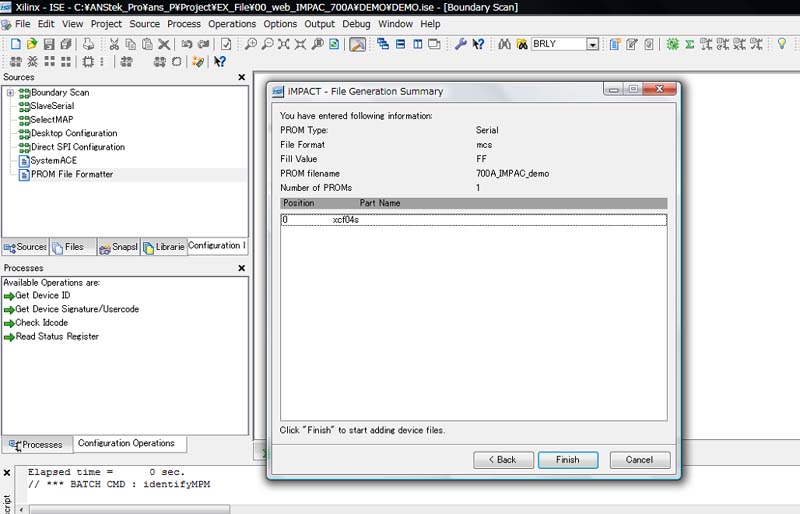Click the What's This help cursor in top toolbar
This screenshot has width=800, height=514.
[478, 44]
